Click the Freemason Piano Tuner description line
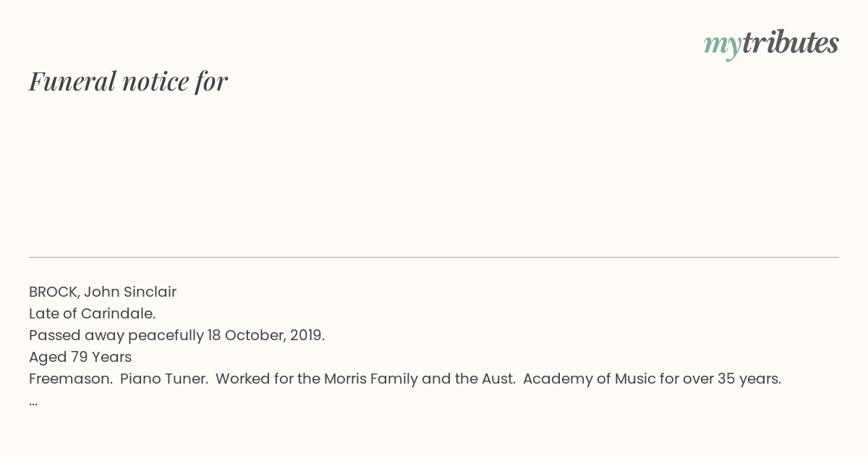This screenshot has height=456, width=868. pos(405,379)
